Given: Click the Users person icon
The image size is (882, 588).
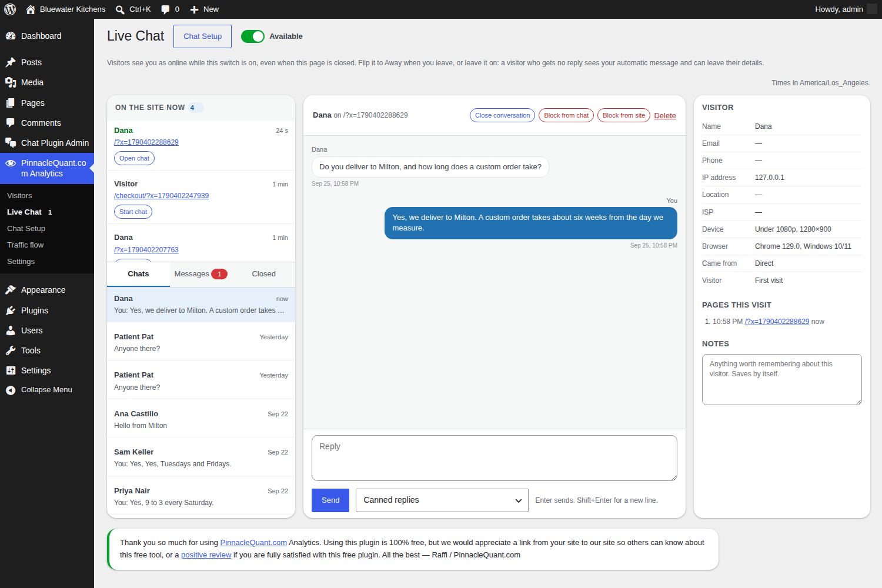Looking at the screenshot, I should (x=11, y=330).
